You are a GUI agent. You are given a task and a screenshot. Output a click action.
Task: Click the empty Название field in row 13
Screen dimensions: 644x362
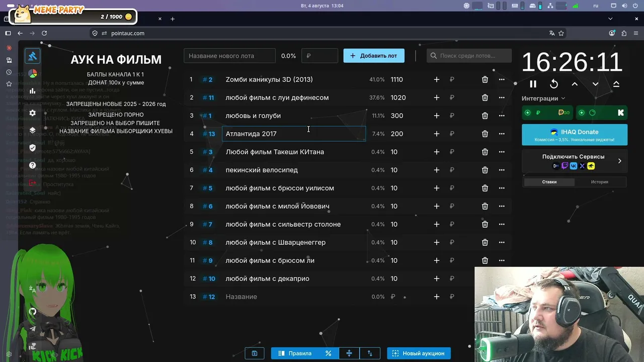click(x=294, y=297)
